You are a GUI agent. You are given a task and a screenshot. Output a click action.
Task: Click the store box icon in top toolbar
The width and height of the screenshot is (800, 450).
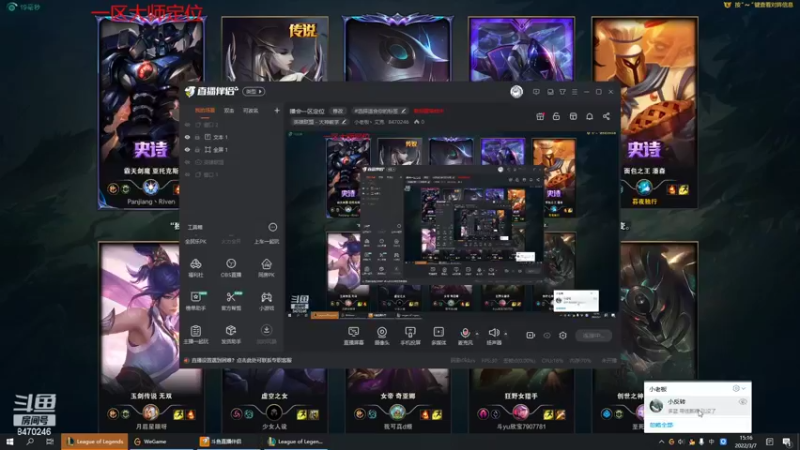[x=573, y=116]
